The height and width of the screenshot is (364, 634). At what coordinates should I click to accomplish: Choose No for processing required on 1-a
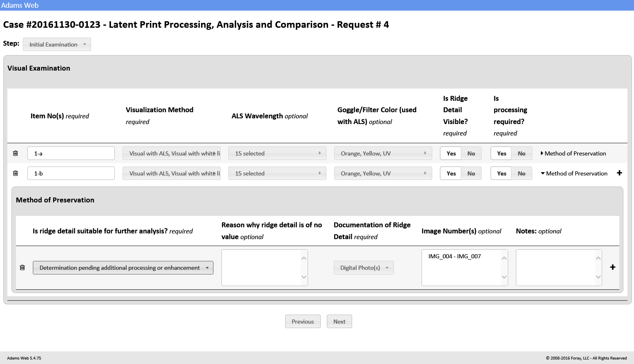pyautogui.click(x=521, y=153)
